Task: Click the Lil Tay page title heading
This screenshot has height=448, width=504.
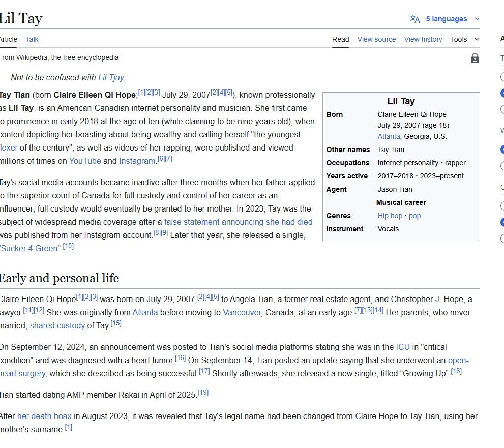Action: coord(21,18)
